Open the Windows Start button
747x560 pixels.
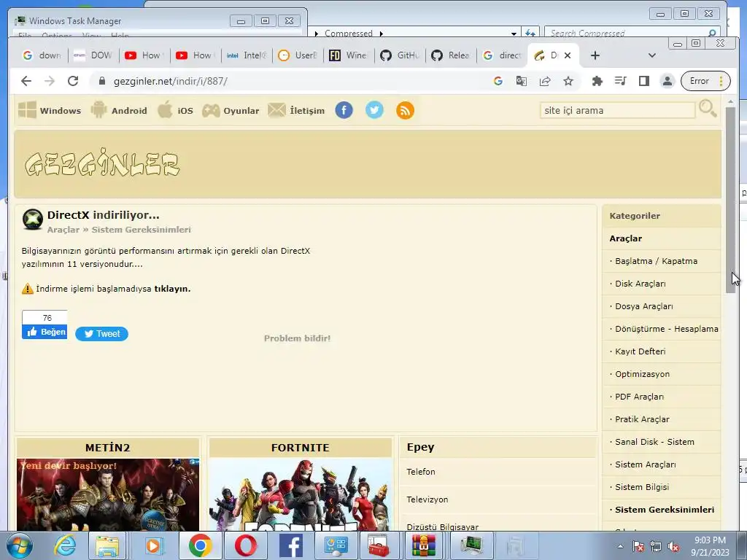(19, 545)
